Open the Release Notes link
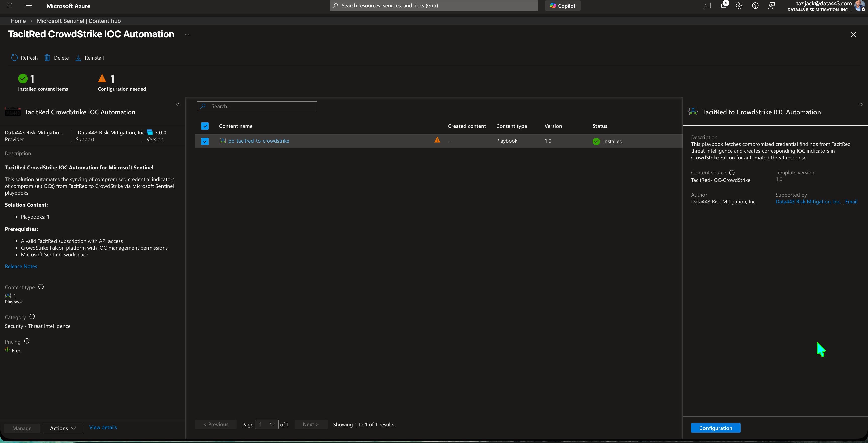The image size is (868, 443). coord(21,266)
